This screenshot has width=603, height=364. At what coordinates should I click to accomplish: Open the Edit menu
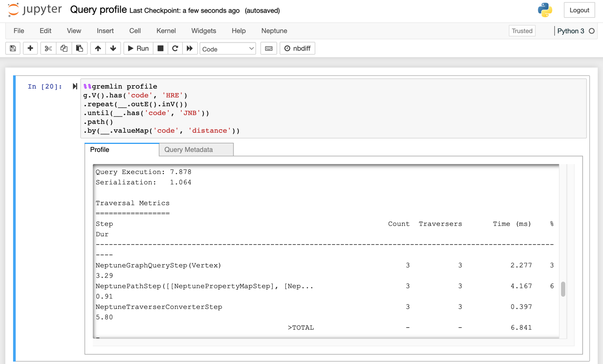(45, 31)
